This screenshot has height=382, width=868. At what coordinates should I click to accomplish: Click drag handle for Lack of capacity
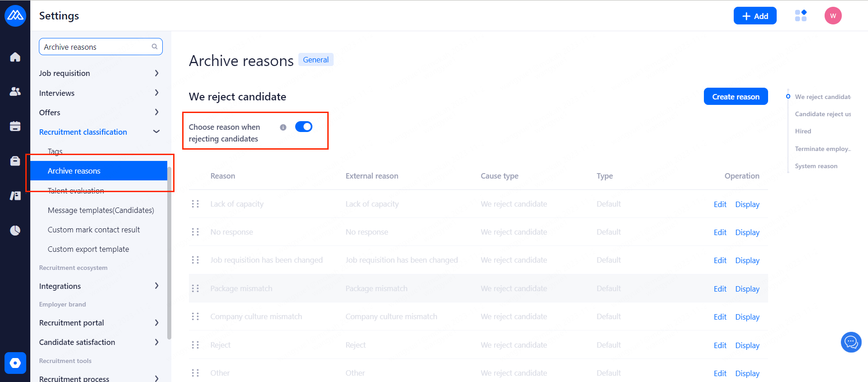[x=195, y=204]
